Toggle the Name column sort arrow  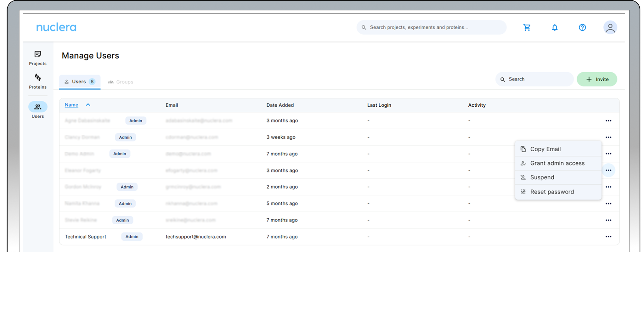point(88,105)
